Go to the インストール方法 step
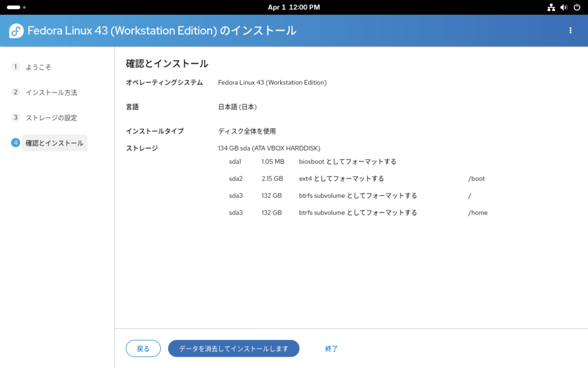 (x=51, y=92)
